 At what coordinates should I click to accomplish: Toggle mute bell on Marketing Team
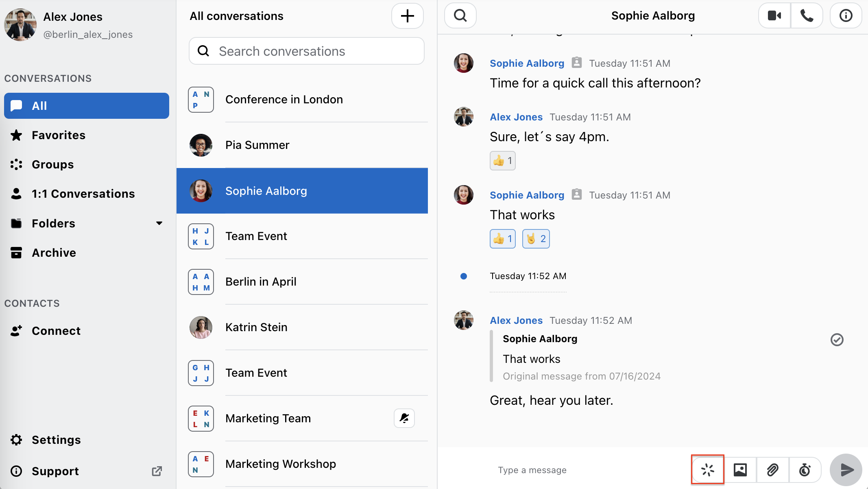(404, 418)
